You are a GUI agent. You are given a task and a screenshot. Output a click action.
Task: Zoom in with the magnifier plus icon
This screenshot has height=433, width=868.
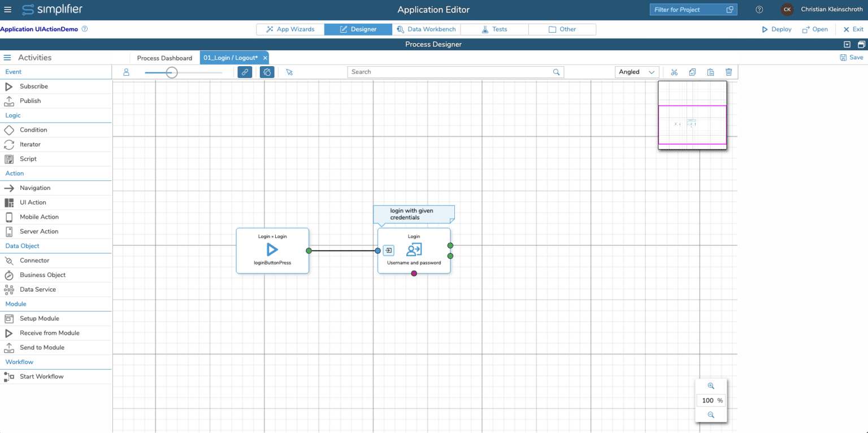coord(711,386)
